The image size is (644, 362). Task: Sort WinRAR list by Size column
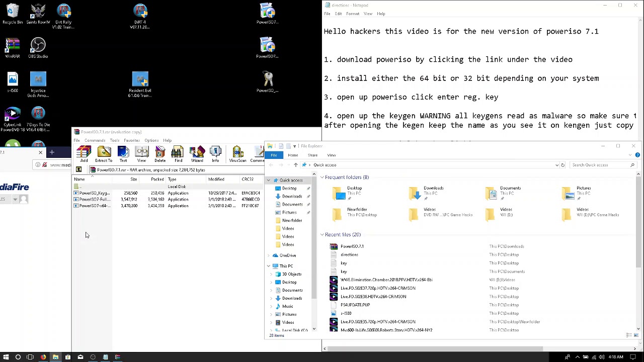point(126,179)
